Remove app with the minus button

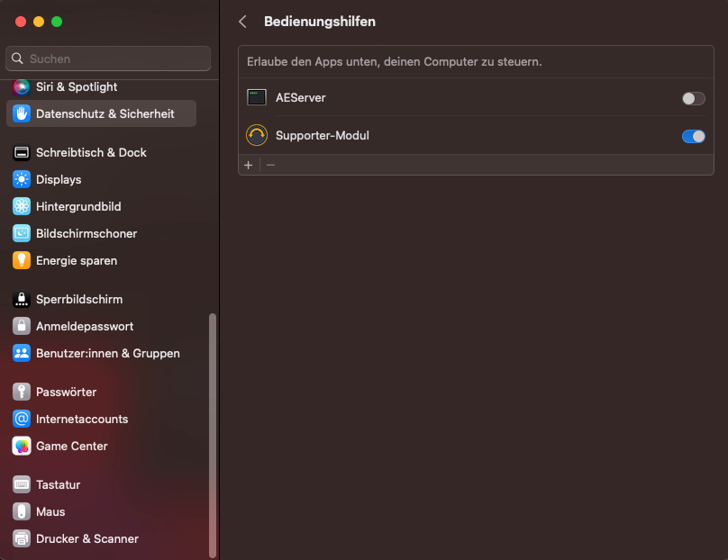270,165
